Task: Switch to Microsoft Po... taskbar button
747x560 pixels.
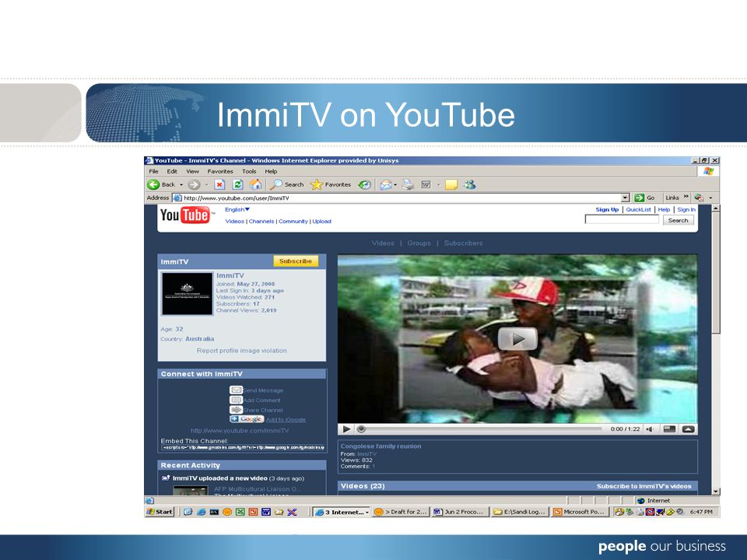Action: tap(580, 512)
